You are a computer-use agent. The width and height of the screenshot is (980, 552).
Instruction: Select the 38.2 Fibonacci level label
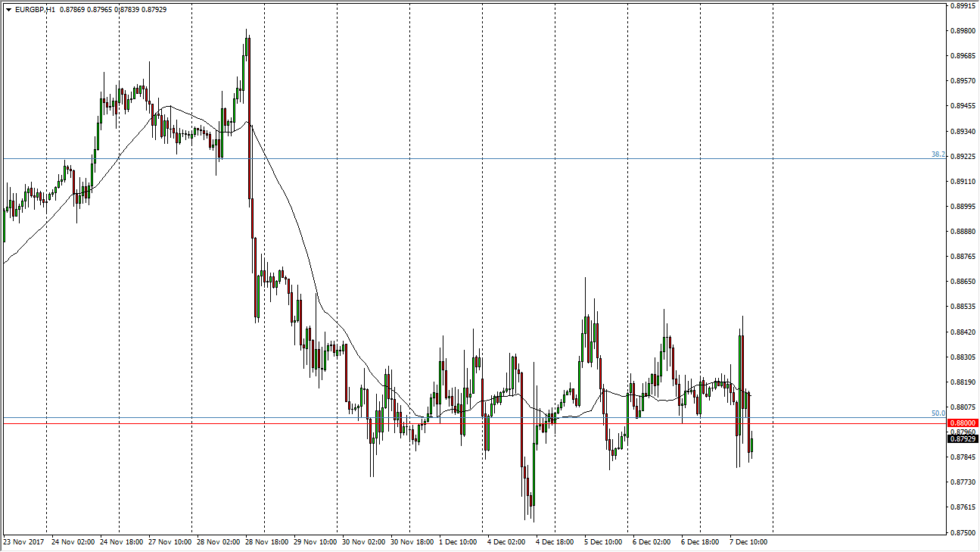click(x=938, y=154)
